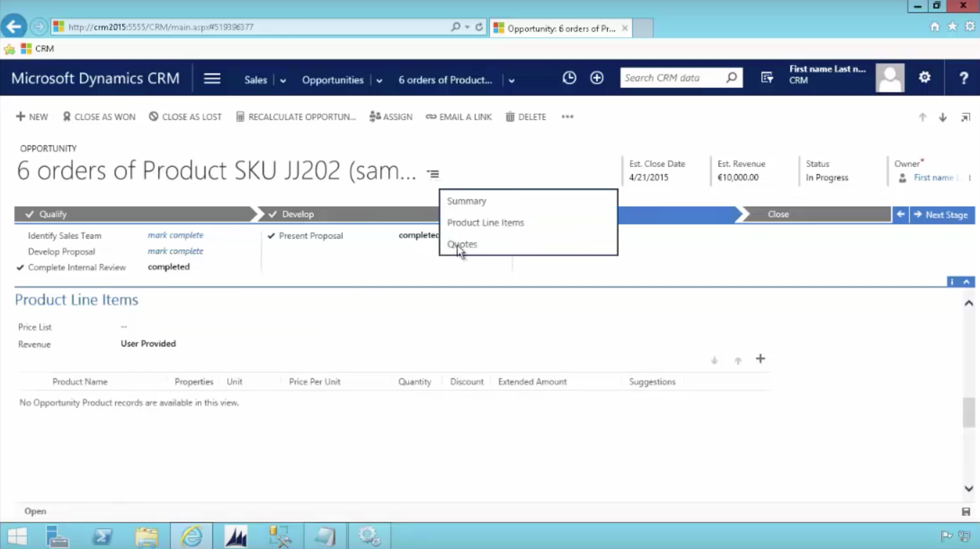Viewport: 980px width, 549px height.
Task: Select Summary in section menu
Action: coord(467,201)
